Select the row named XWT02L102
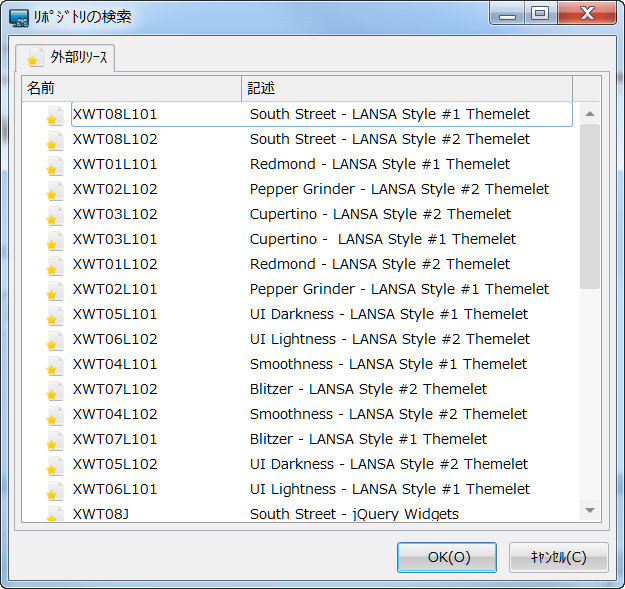 pos(297,189)
